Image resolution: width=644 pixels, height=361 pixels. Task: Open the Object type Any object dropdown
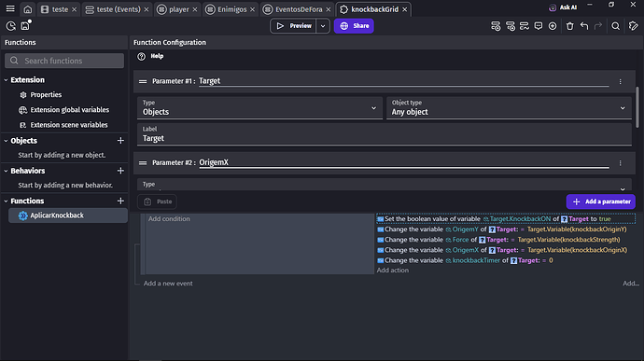pos(509,108)
